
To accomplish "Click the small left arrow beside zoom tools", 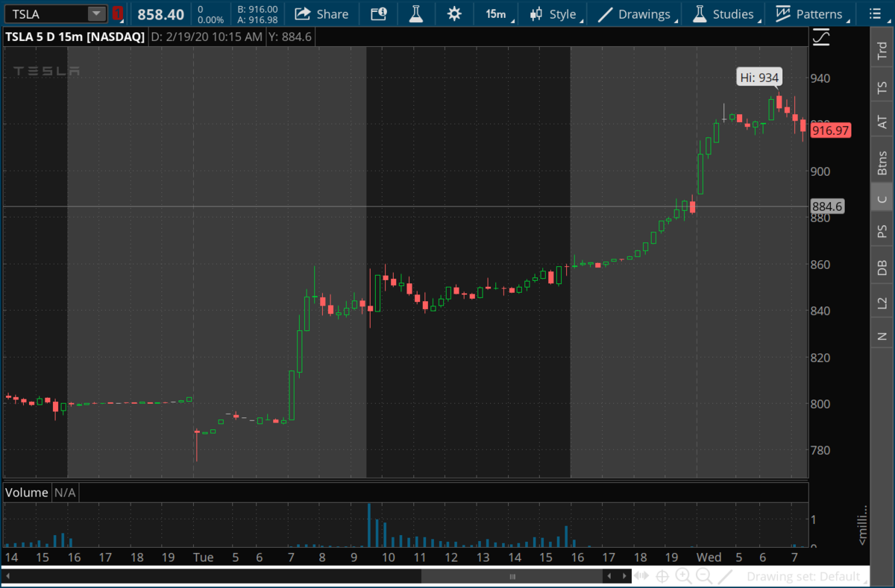I will [610, 576].
